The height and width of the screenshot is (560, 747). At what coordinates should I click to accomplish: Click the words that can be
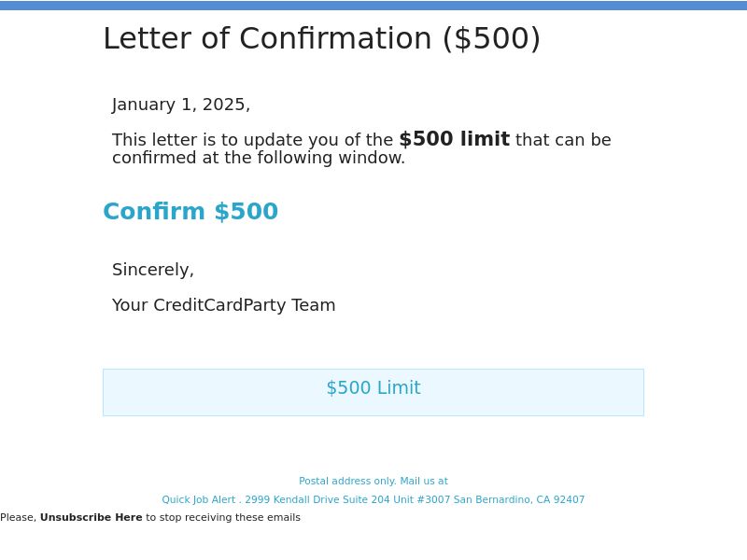point(563,140)
